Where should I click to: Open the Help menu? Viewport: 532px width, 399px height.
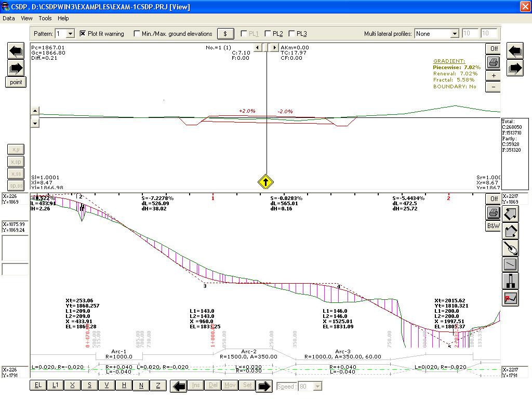[63, 18]
